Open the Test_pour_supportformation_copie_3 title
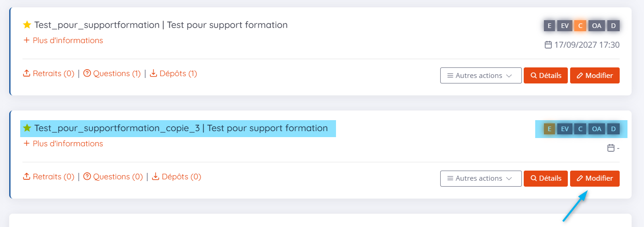Image resolution: width=644 pixels, height=227 pixels. point(181,128)
